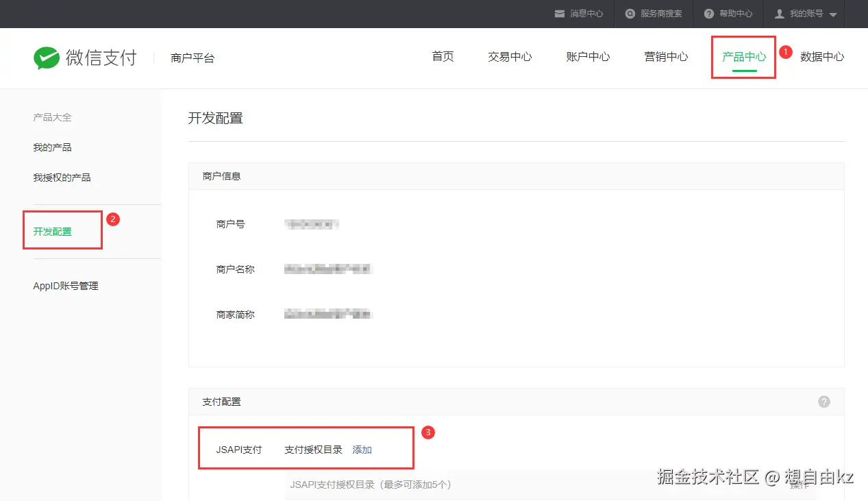
Task: Click the 商户信息 section header
Action: point(221,176)
